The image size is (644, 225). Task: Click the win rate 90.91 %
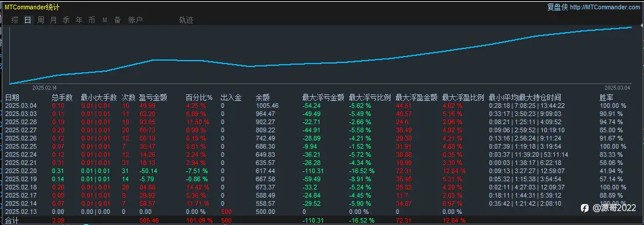611,114
